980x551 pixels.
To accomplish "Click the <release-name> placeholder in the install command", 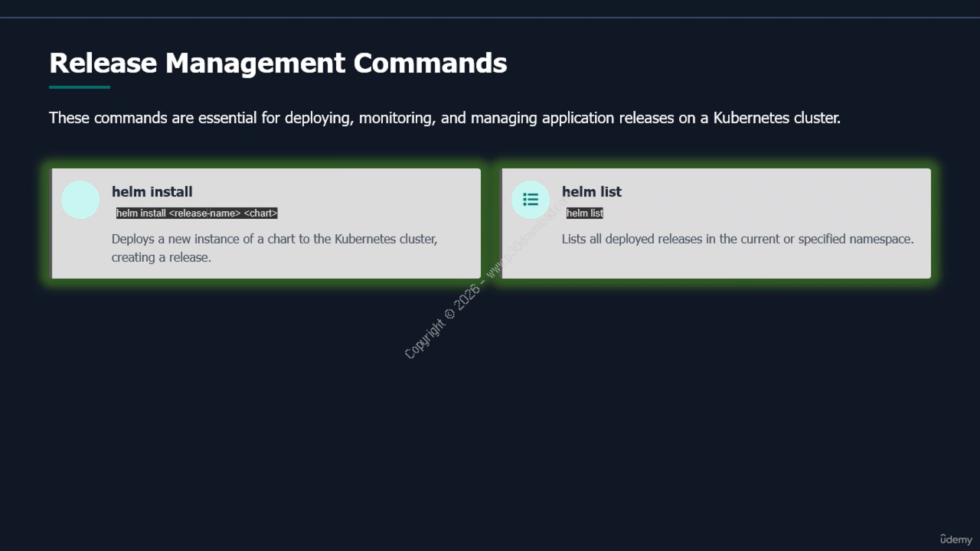I will pyautogui.click(x=204, y=214).
